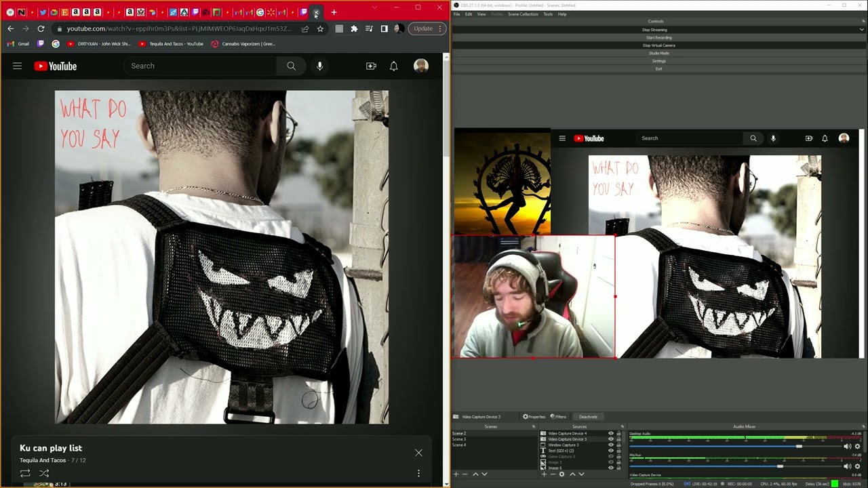Screen dimensions: 868x488
Task: Open the OBS Properties gear for selected source
Action: [x=534, y=417]
